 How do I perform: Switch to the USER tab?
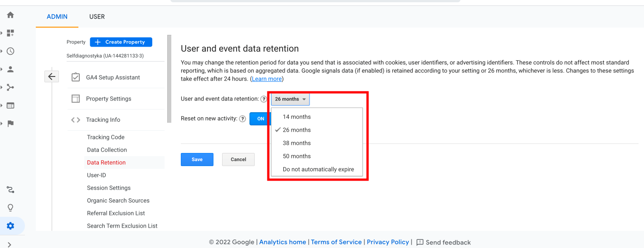(97, 17)
